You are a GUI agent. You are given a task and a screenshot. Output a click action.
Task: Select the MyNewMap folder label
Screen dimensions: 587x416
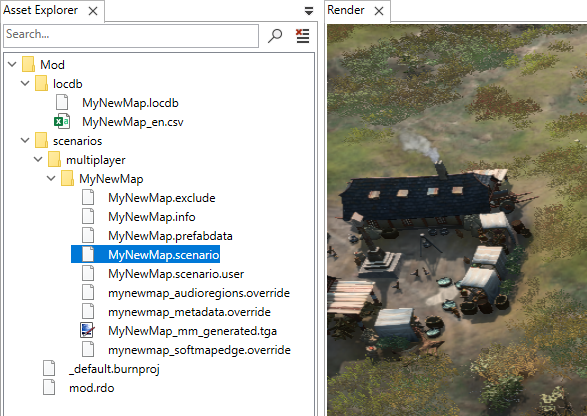click(111, 179)
